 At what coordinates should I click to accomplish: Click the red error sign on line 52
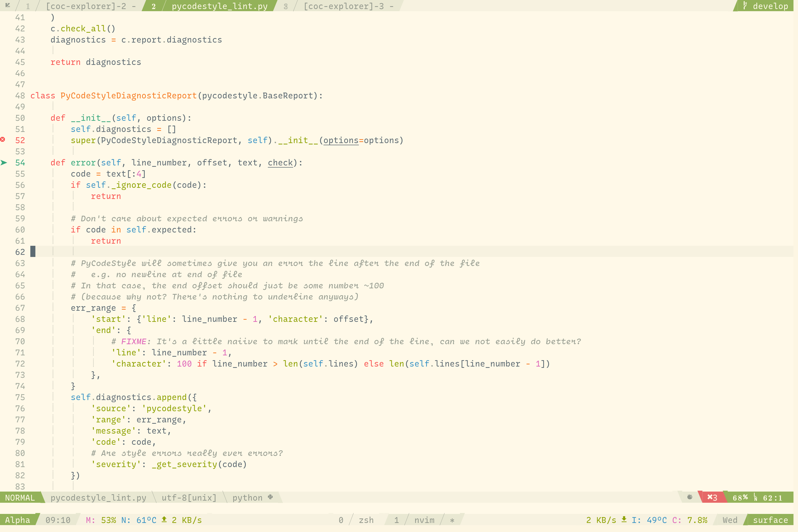coord(3,139)
